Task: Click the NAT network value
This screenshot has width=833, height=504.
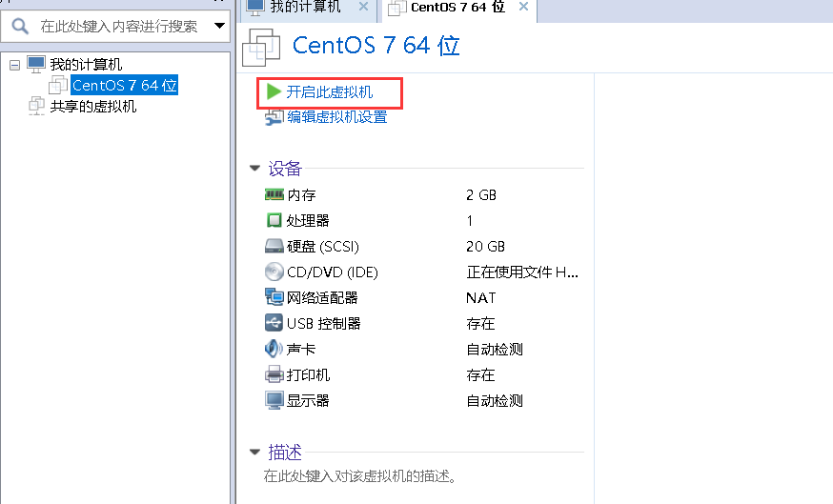Action: [480, 298]
